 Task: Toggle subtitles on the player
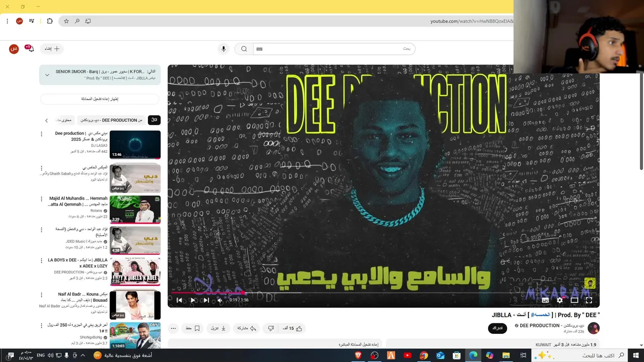545,300
